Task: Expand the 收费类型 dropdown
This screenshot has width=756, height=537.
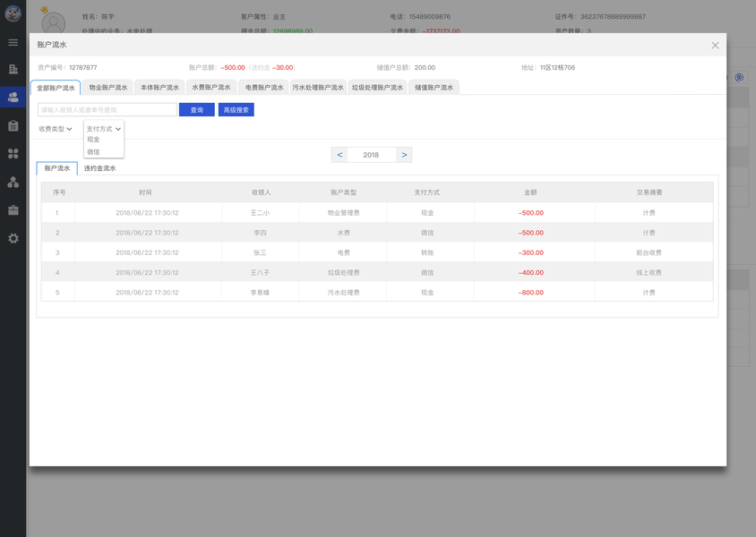Action: click(56, 129)
